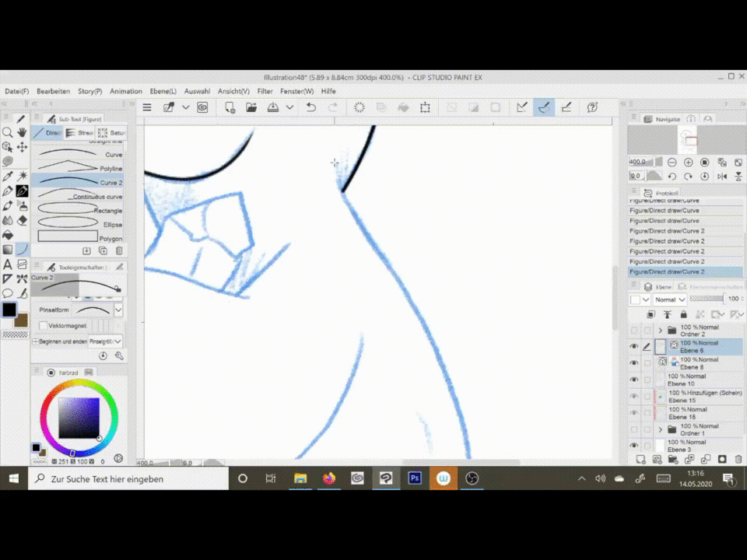Enable the Vektormagnet checkbox
This screenshot has height=560, width=747.
point(44,326)
